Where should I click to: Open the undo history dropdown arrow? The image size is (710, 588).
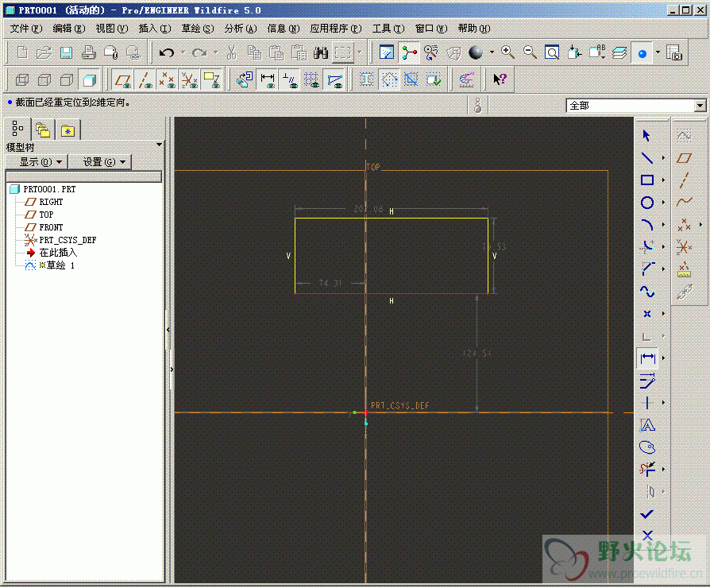(183, 52)
